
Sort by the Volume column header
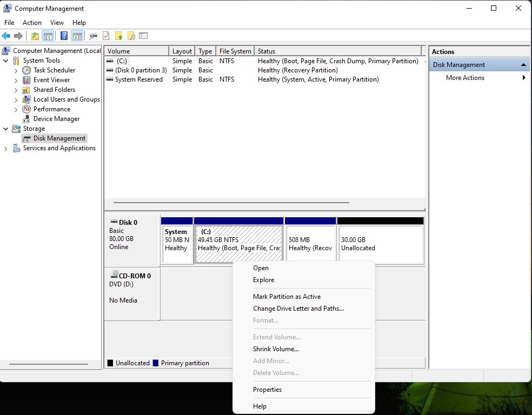coord(136,51)
